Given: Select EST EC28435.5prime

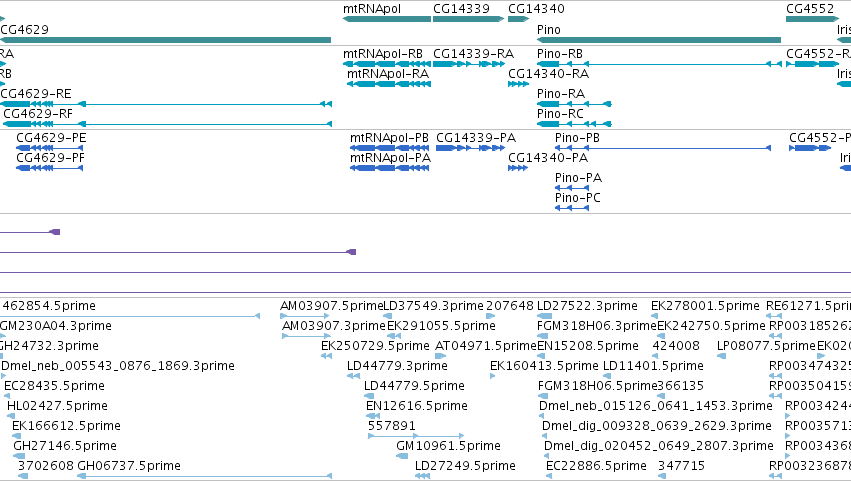Looking at the screenshot, I should [54, 386].
